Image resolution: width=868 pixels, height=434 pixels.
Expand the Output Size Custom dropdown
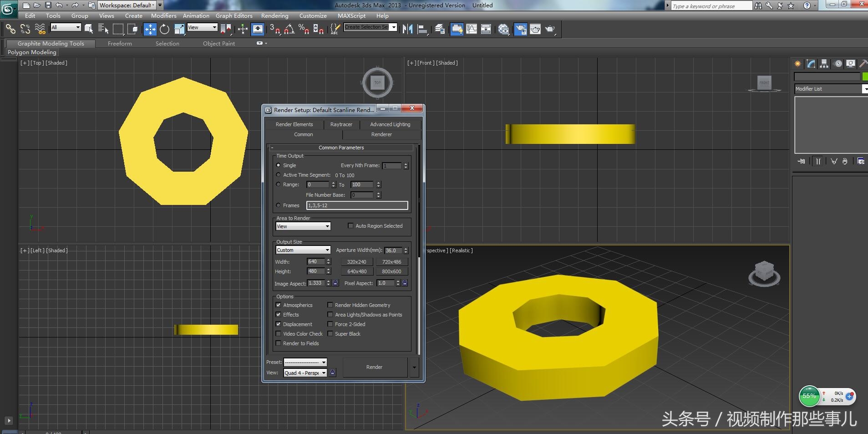303,250
